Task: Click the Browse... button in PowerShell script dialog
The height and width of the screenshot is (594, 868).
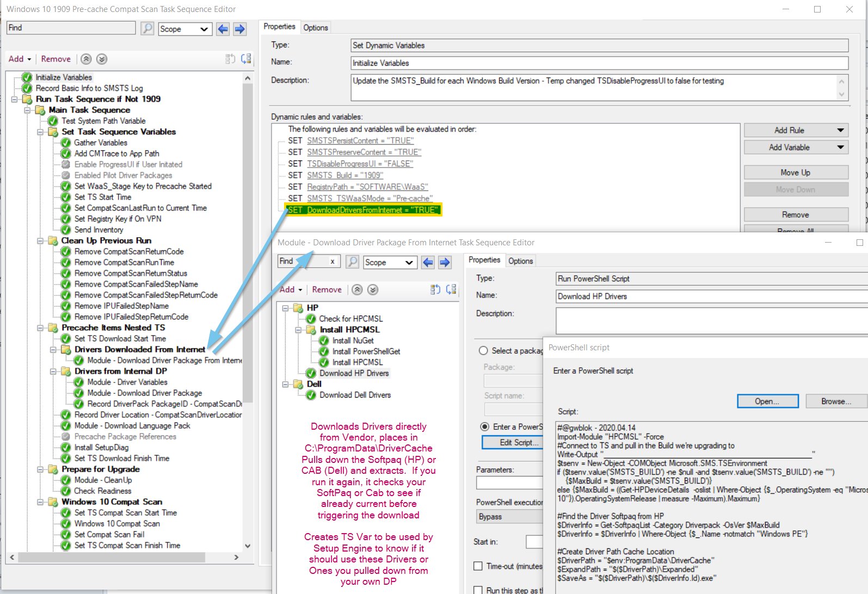Action: [x=836, y=401]
